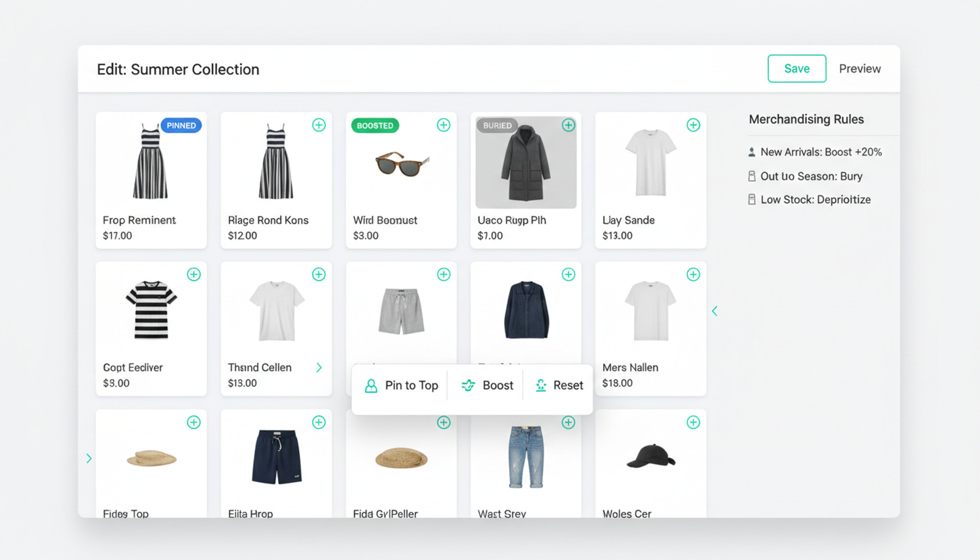
Task: Click the Riage Rond Kons dress image
Action: coord(276,162)
